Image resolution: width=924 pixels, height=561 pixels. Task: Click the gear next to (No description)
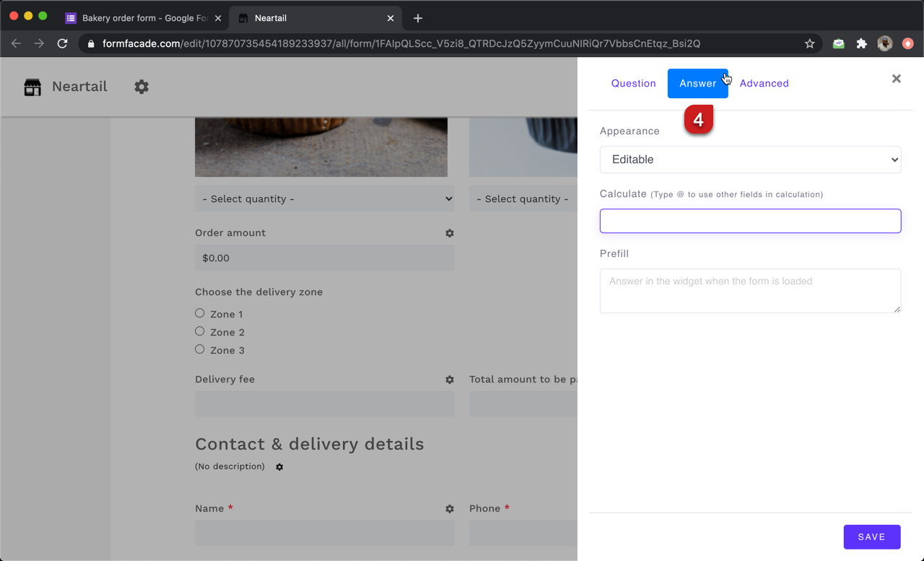[x=279, y=467]
